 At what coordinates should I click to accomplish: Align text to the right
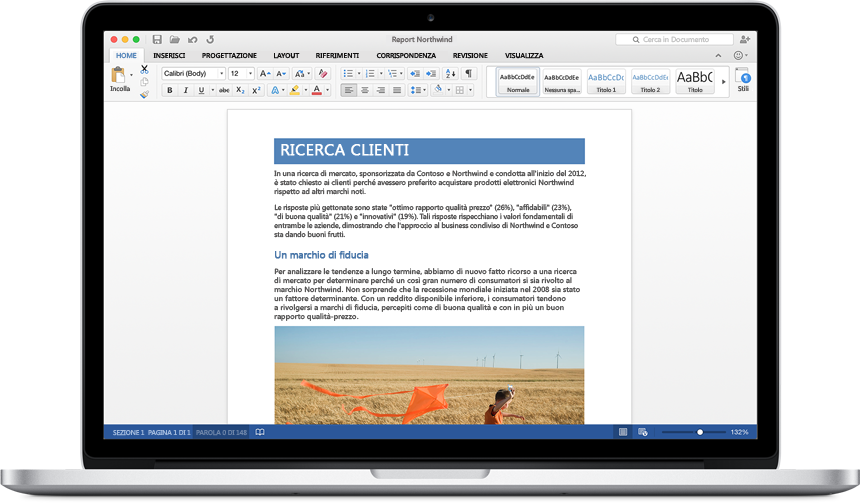(x=381, y=90)
